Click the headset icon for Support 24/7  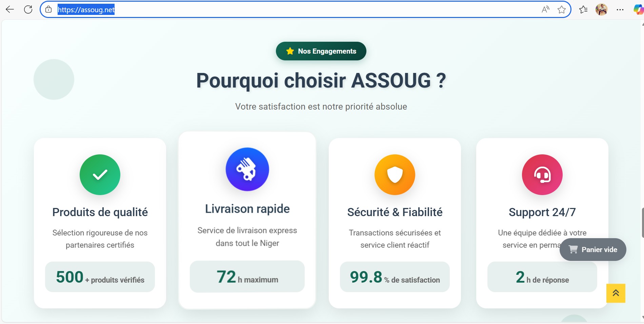(x=542, y=174)
